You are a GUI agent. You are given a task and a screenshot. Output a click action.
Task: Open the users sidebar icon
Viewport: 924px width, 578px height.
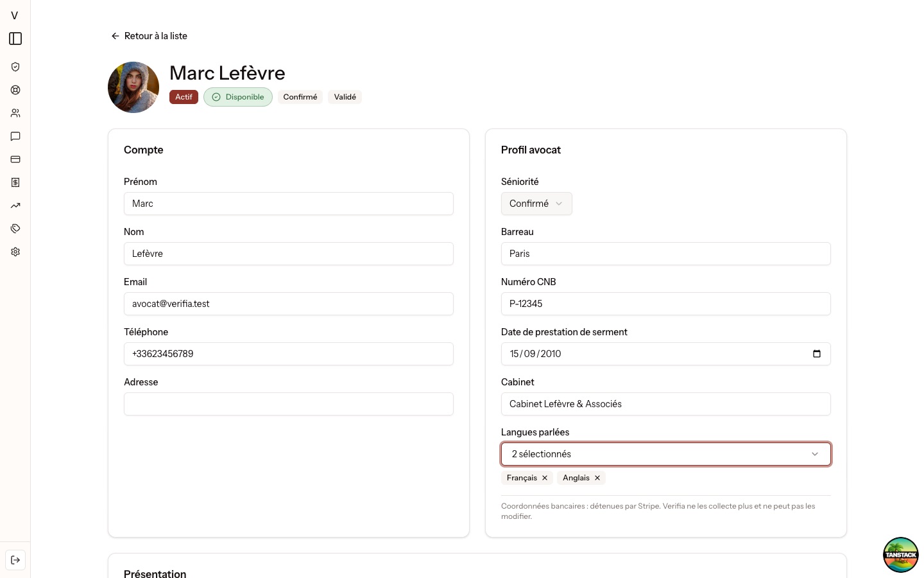point(15,113)
